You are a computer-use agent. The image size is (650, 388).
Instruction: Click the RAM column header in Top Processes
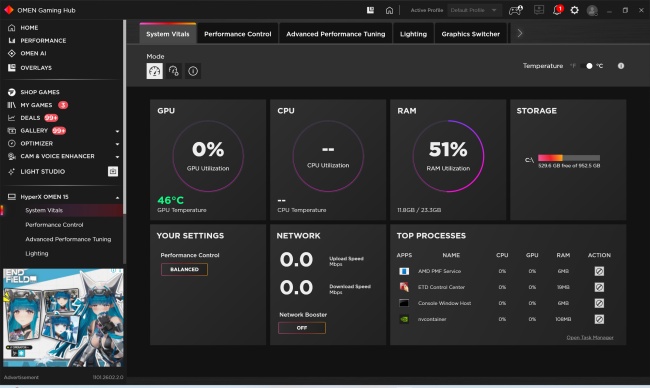point(563,255)
